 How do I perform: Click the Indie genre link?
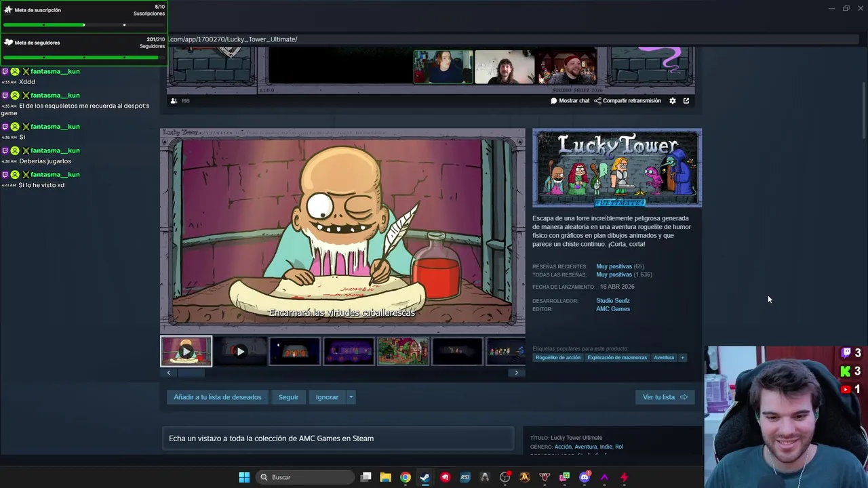[x=606, y=447]
